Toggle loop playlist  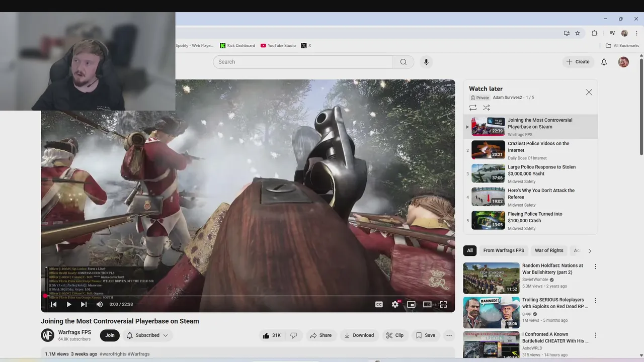coord(473,108)
